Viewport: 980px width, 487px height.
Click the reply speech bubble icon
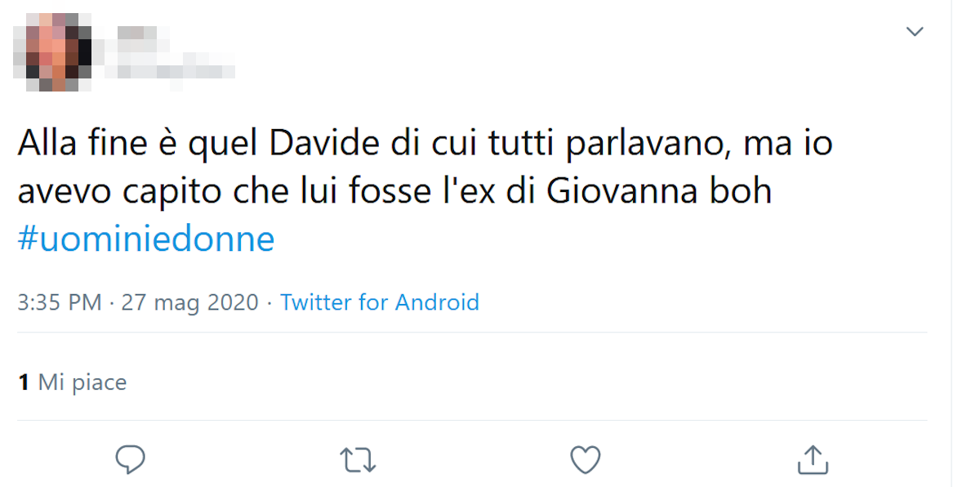(x=130, y=460)
